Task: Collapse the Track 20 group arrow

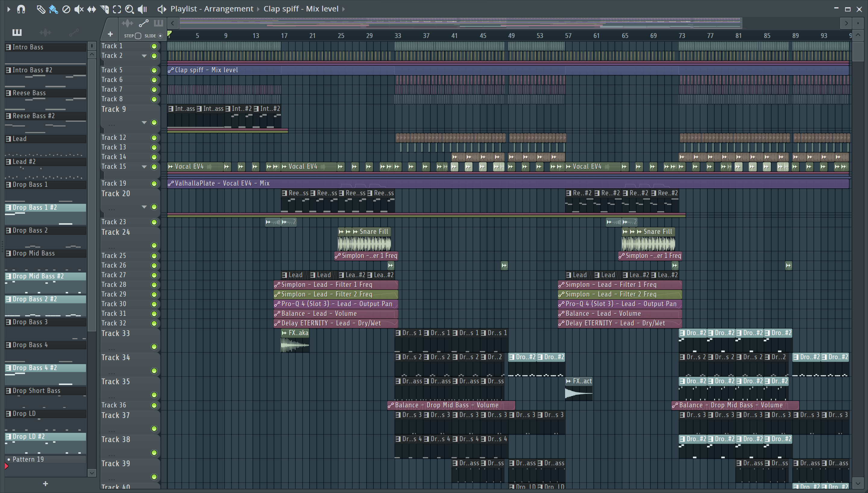Action: 144,207
